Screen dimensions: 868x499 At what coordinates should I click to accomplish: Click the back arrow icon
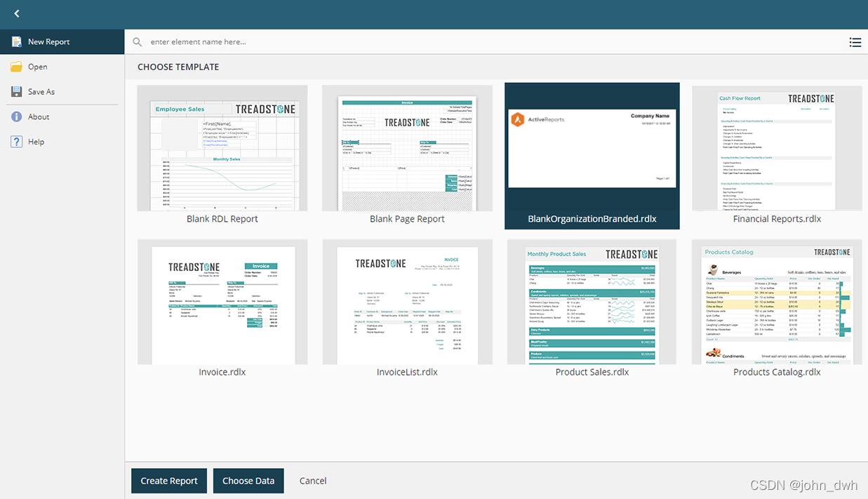pyautogui.click(x=17, y=13)
